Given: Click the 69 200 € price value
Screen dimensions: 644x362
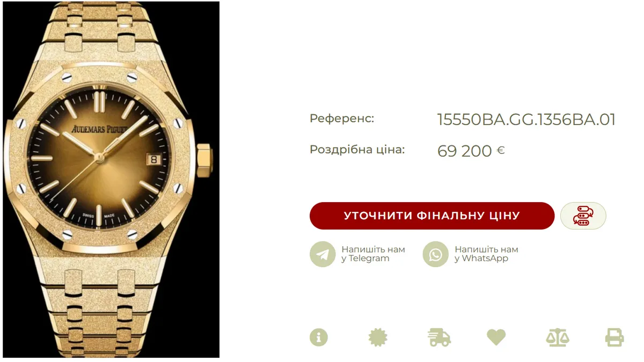Looking at the screenshot, I should pyautogui.click(x=471, y=151).
